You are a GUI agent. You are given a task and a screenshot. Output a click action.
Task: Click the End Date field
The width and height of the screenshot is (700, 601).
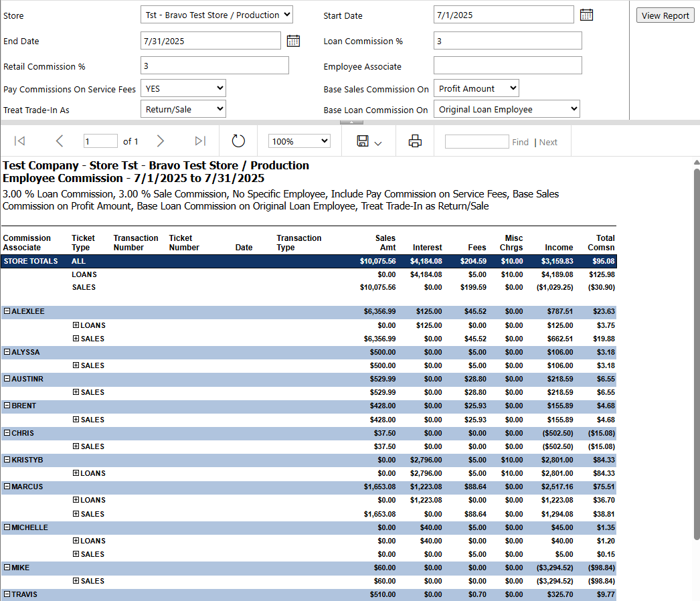211,41
